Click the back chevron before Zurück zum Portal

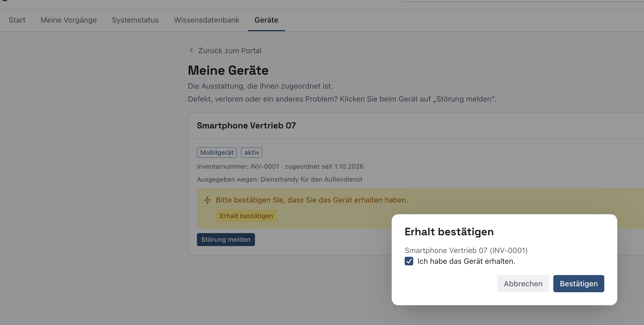191,50
